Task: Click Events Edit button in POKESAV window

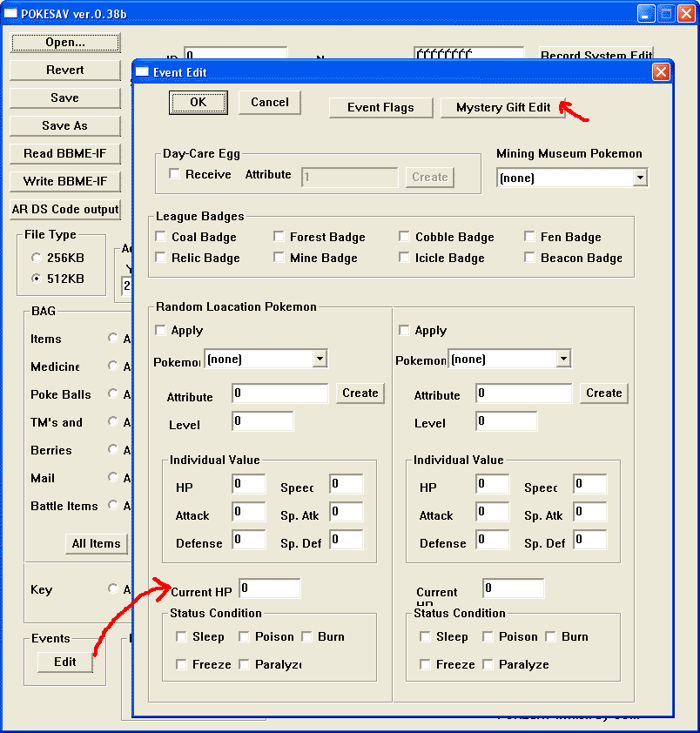Action: [x=65, y=662]
